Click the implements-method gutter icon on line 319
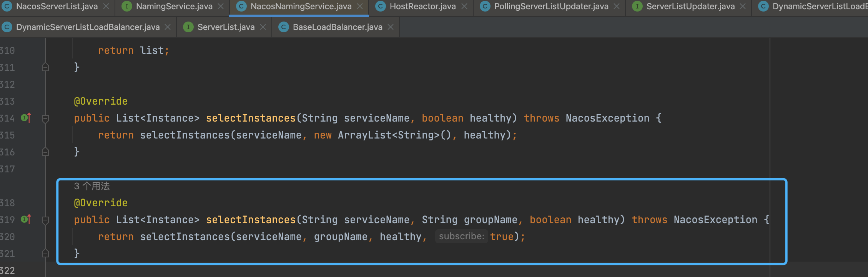The width and height of the screenshot is (868, 277). (26, 219)
